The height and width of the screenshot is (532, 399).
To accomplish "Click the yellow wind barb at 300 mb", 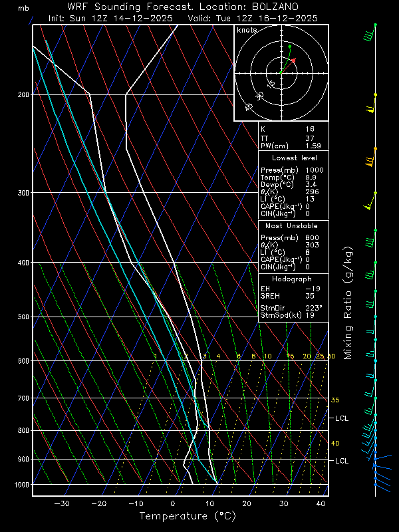I will click(x=370, y=201).
